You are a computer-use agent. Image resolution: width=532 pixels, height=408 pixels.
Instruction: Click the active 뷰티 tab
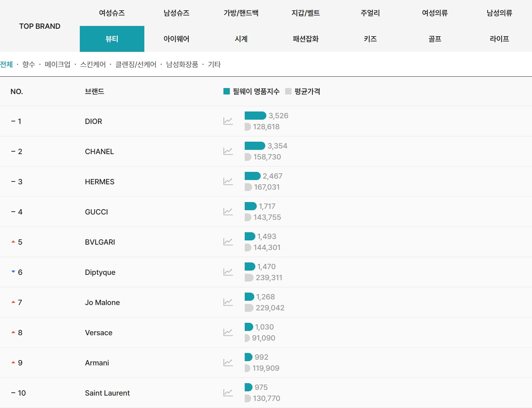pos(112,39)
